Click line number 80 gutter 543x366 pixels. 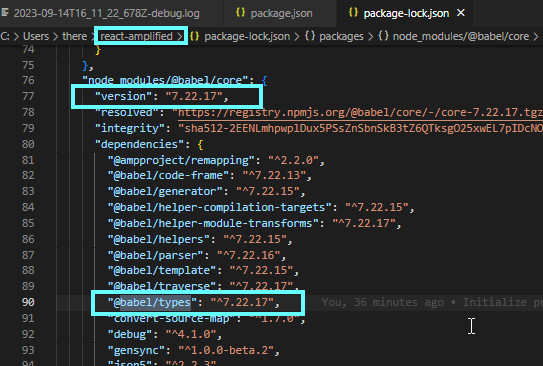click(x=28, y=144)
